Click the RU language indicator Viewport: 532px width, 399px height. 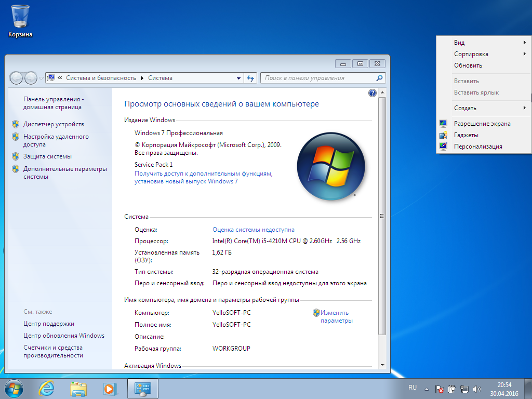tap(412, 388)
